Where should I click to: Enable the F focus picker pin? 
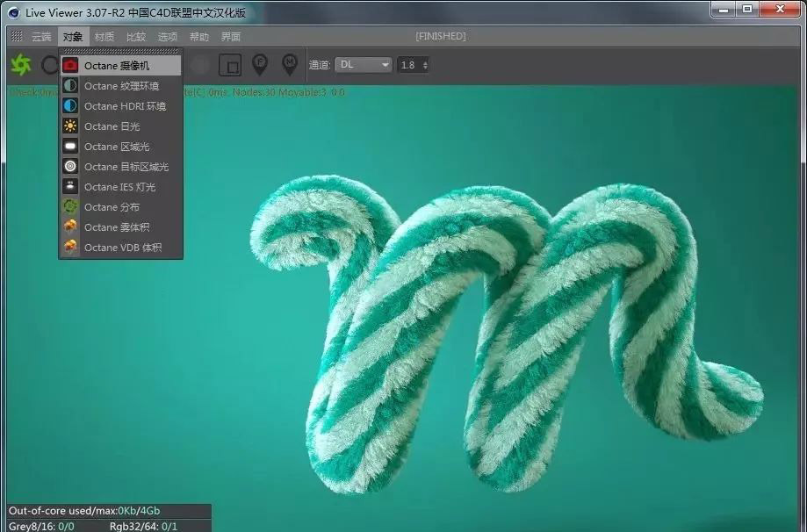tap(259, 64)
